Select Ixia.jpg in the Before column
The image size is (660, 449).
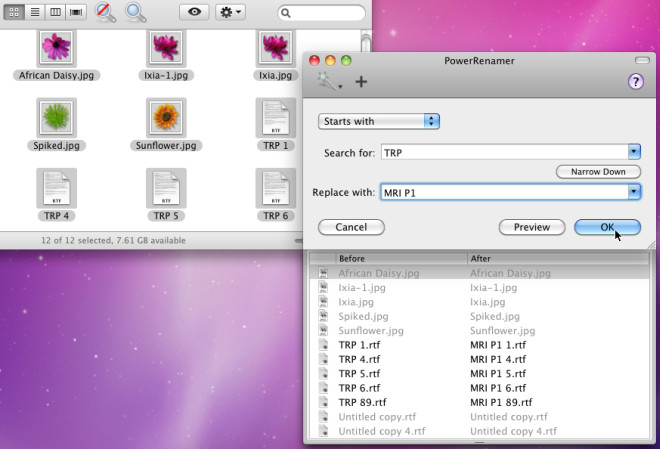(356, 302)
